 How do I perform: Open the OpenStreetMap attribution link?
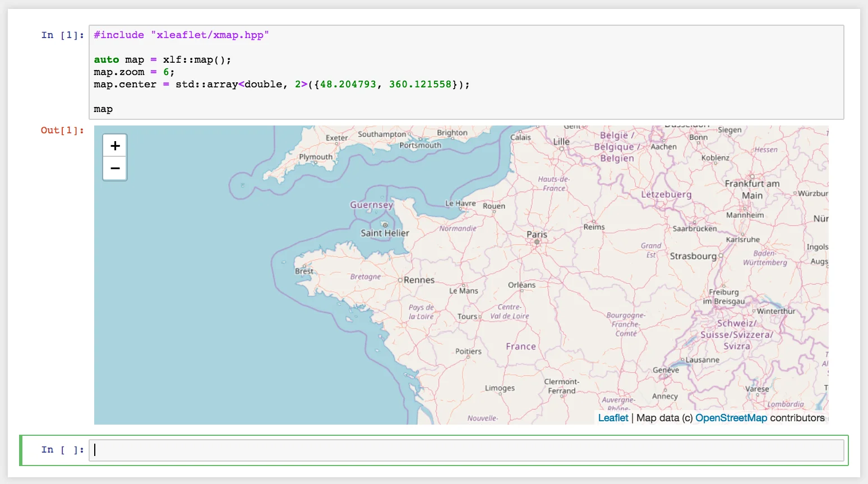[x=731, y=418]
